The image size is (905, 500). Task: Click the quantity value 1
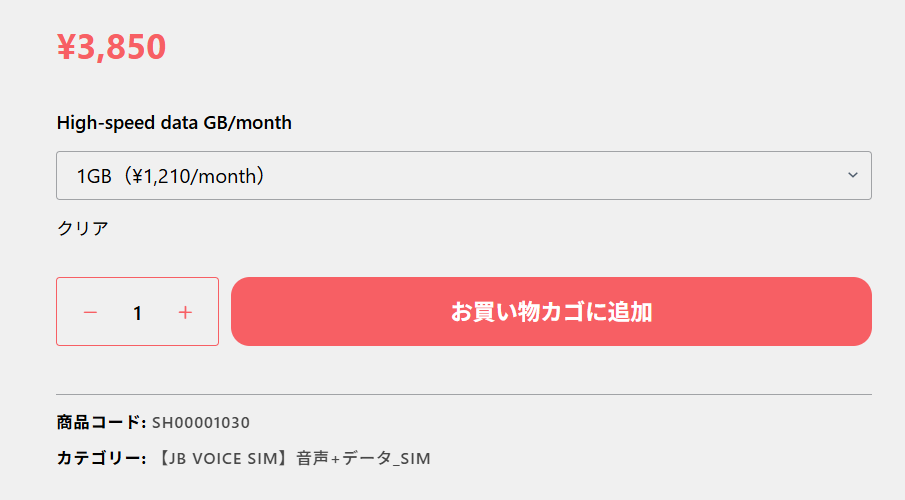tap(137, 313)
